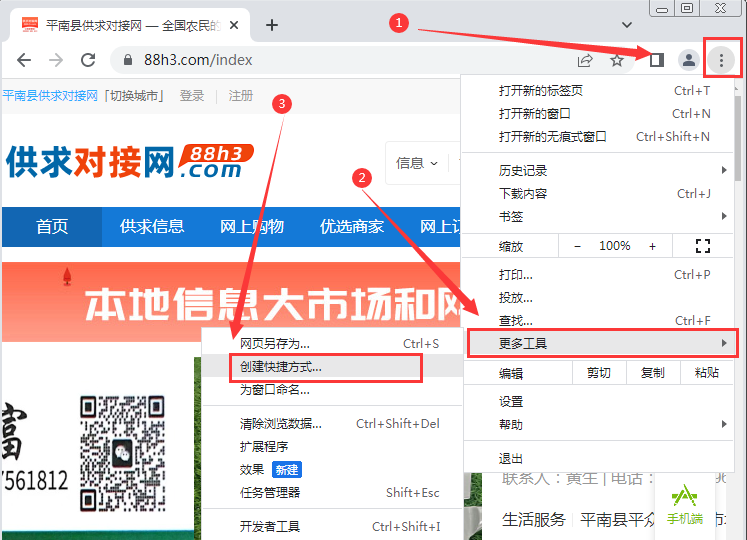
Task: Bookmark this page with the star icon
Action: 617,60
